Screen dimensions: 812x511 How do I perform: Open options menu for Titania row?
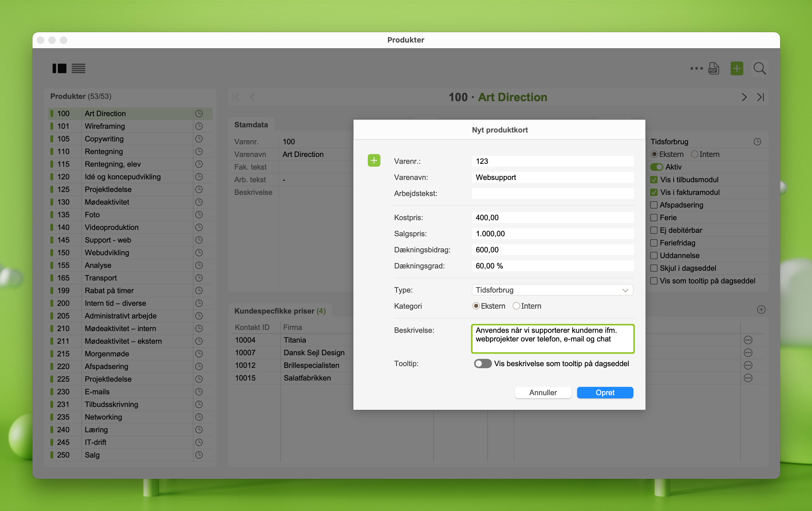748,340
